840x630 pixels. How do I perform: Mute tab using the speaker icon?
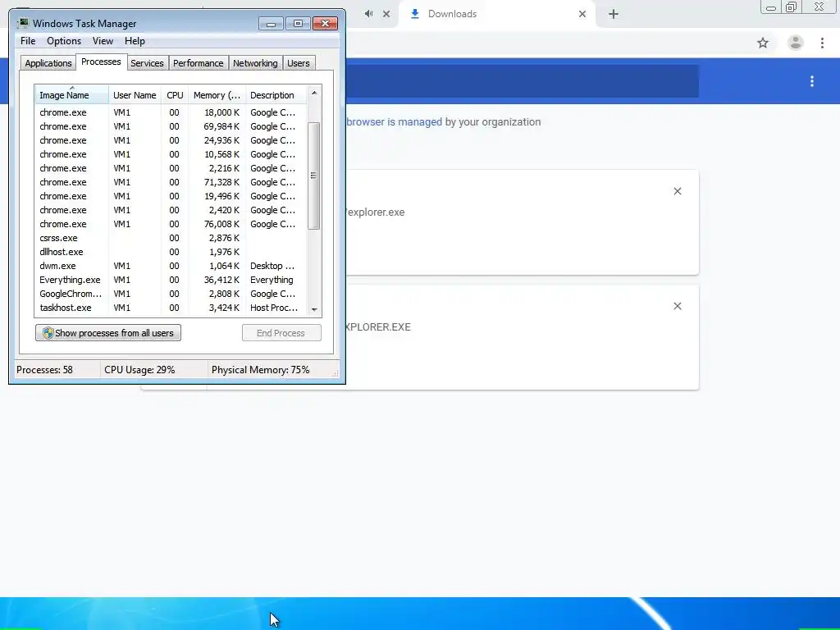[368, 14]
